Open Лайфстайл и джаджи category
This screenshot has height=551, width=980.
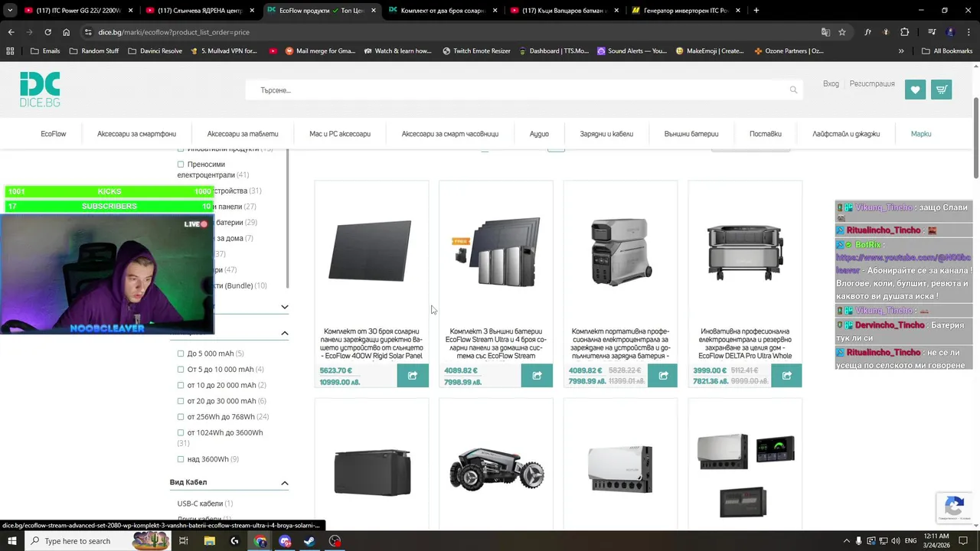[x=846, y=134]
